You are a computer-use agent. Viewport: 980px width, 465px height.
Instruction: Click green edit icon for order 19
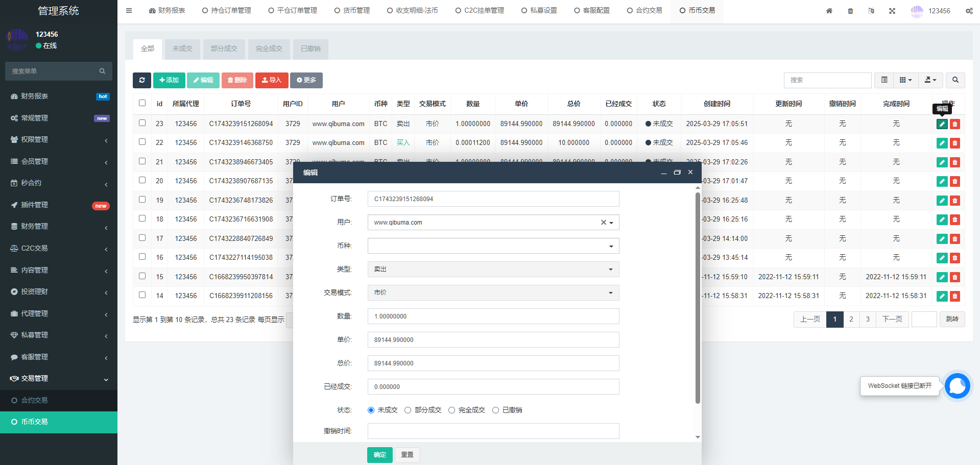click(x=942, y=201)
